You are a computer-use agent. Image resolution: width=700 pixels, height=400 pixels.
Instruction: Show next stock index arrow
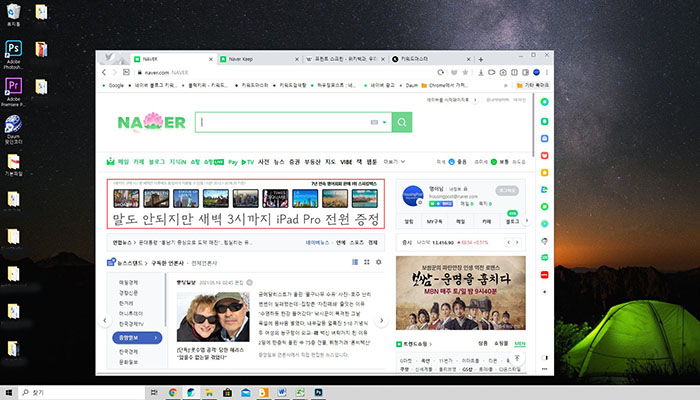pyautogui.click(x=517, y=242)
